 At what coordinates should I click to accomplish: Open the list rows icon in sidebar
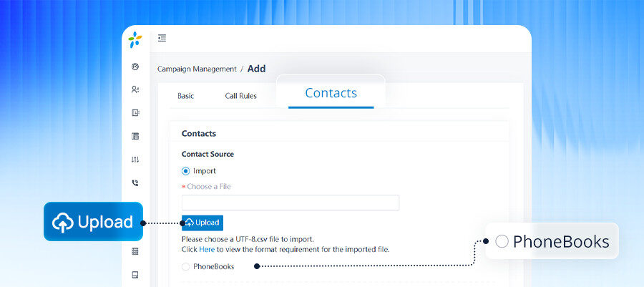(135, 251)
